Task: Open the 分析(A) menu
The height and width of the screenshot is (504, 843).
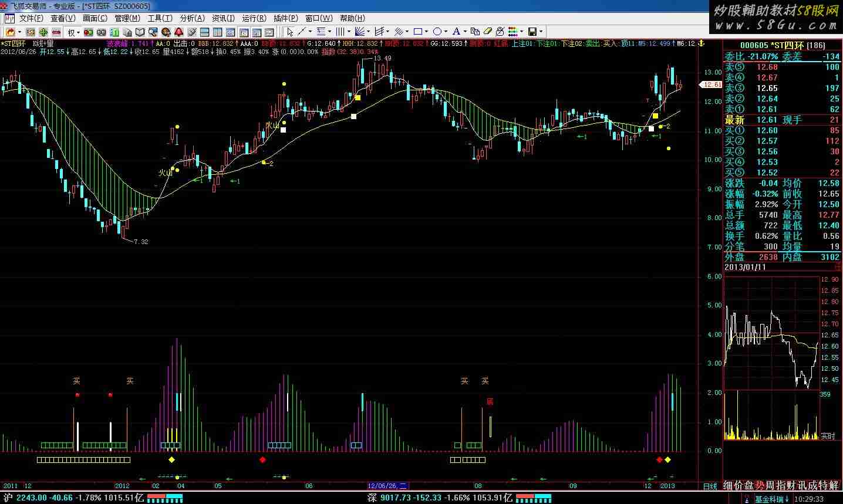Action: (192, 19)
